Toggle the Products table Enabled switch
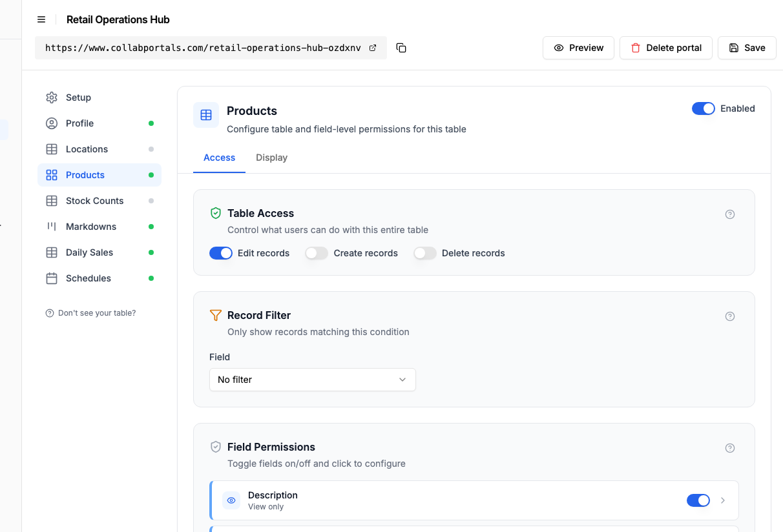 tap(704, 108)
